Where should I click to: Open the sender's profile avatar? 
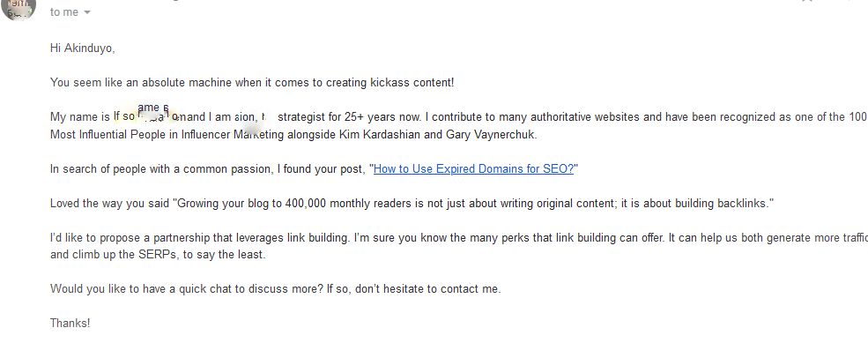tap(19, 8)
